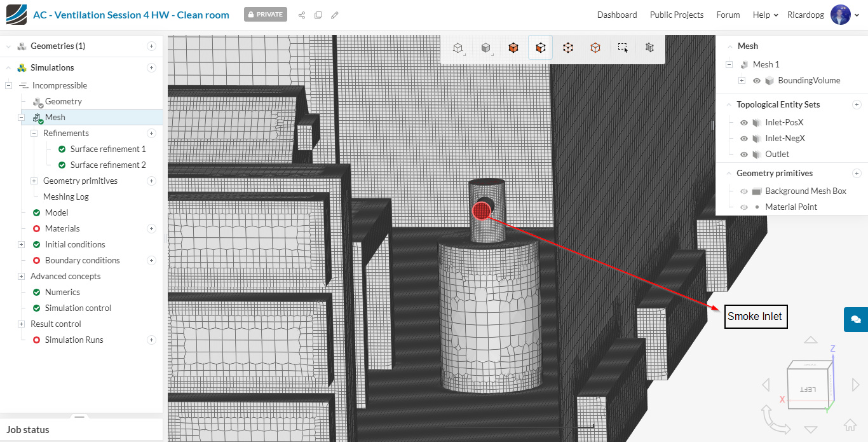Image resolution: width=868 pixels, height=442 pixels.
Task: Click the view right arrow beside orientation cube
Action: (856, 385)
